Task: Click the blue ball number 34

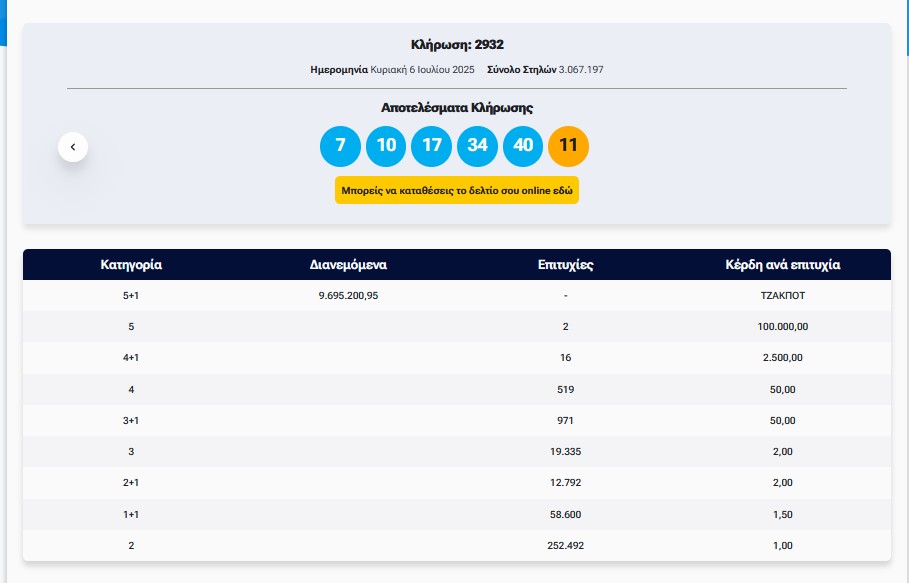Action: 477,146
